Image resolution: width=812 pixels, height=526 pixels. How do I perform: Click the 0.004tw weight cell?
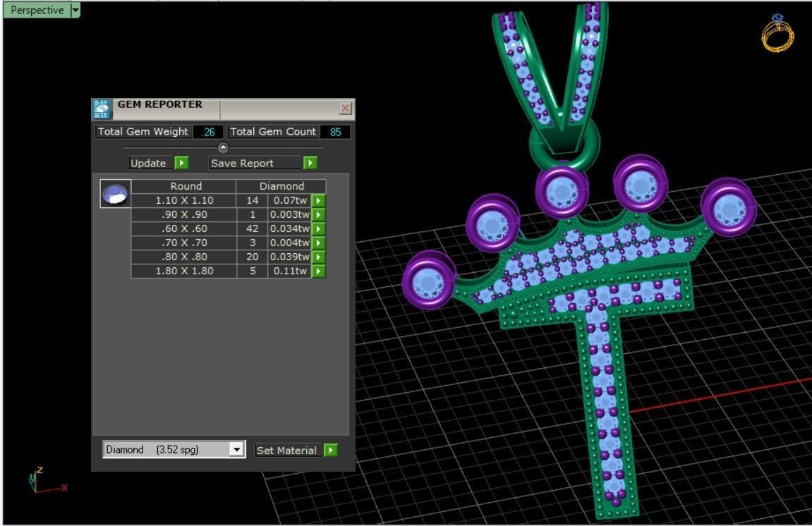coord(290,243)
